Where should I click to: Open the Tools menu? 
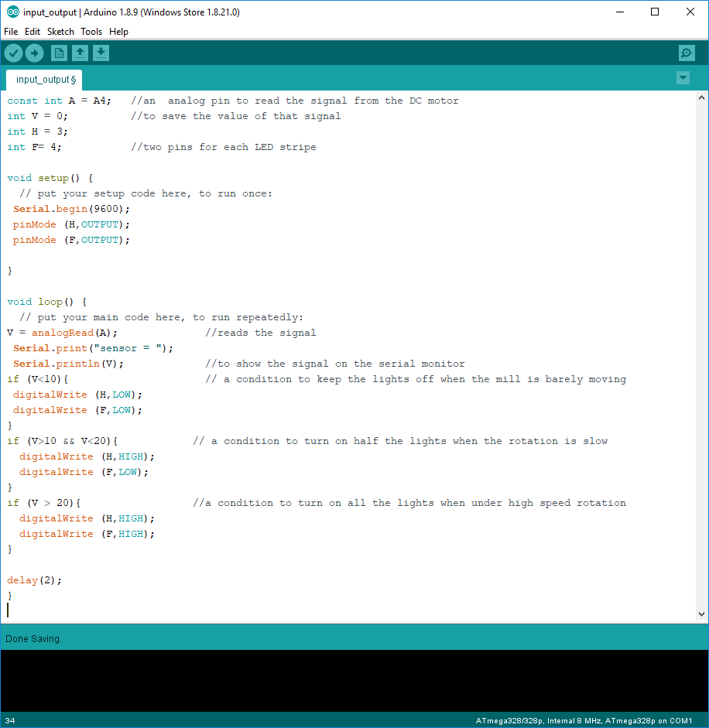91,32
